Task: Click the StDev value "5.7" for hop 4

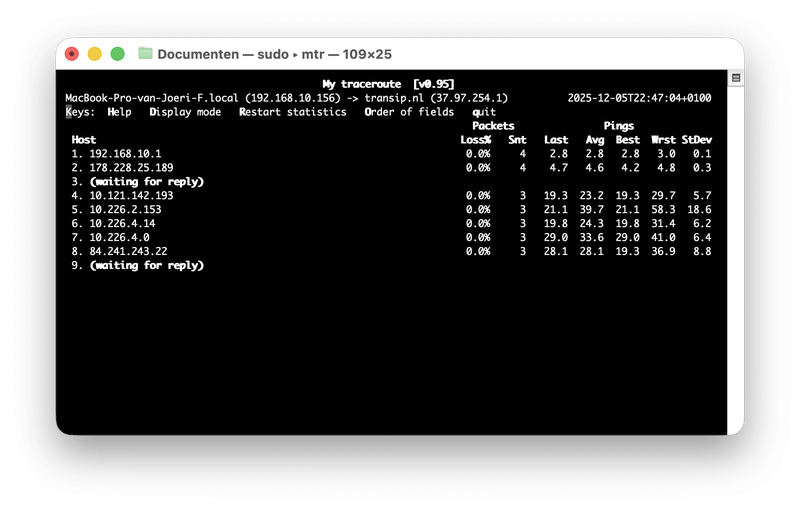Action: tap(703, 196)
